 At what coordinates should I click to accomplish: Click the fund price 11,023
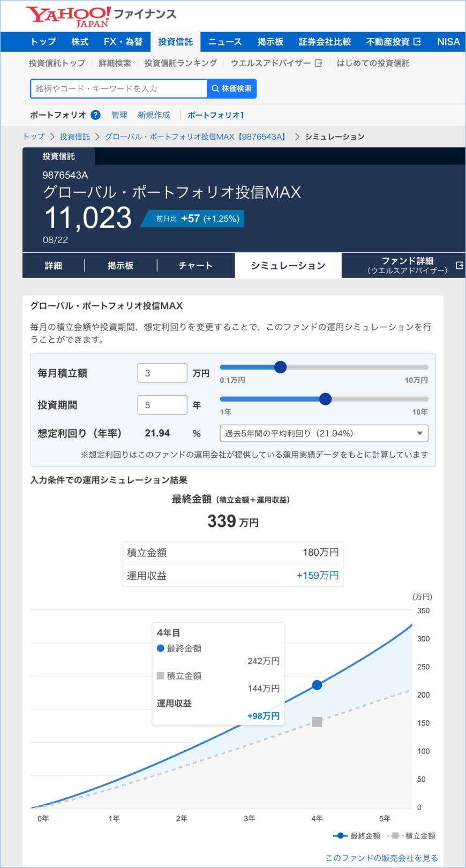(x=88, y=218)
